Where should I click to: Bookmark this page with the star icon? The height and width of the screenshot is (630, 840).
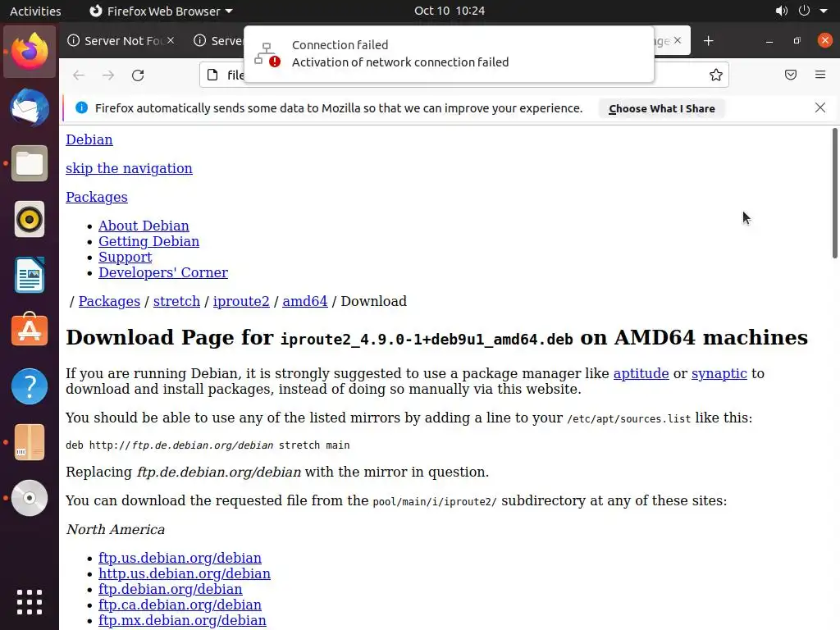pyautogui.click(x=715, y=75)
